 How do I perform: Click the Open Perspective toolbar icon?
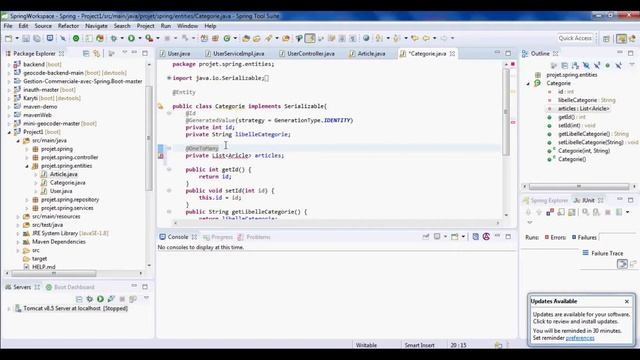(606, 38)
